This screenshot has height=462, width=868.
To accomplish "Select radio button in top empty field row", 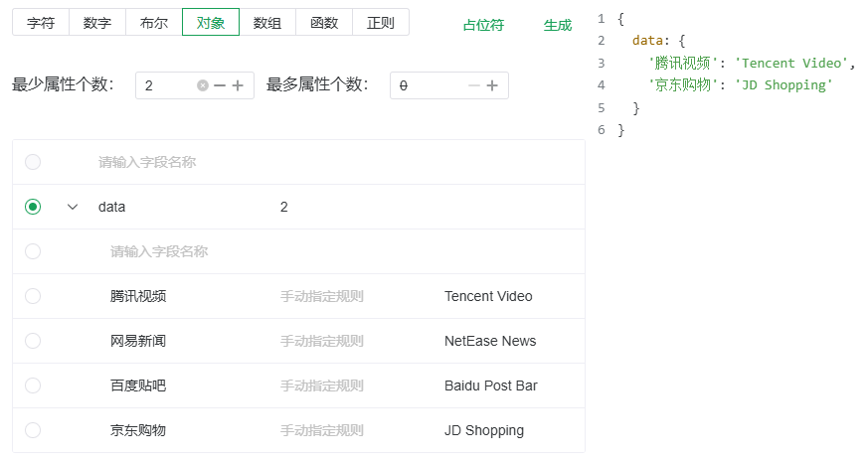I will point(33,162).
